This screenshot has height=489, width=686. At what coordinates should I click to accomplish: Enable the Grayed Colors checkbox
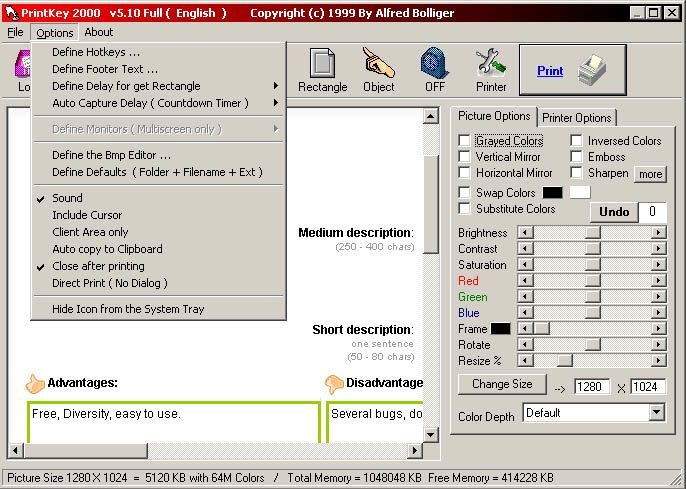[x=464, y=141]
